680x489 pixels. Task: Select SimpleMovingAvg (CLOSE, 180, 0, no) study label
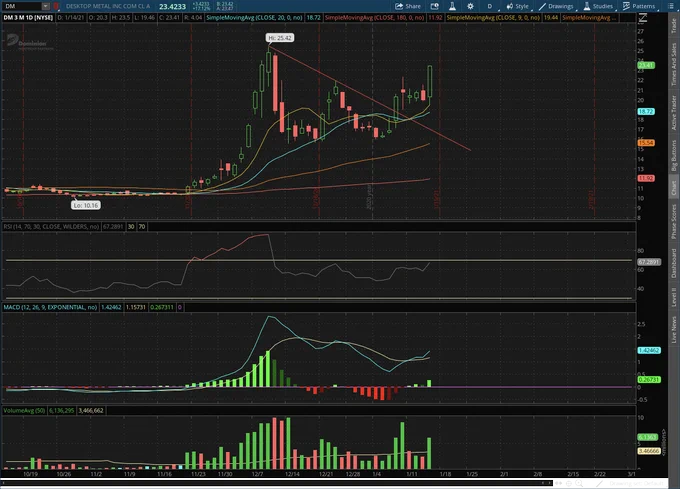tap(375, 17)
